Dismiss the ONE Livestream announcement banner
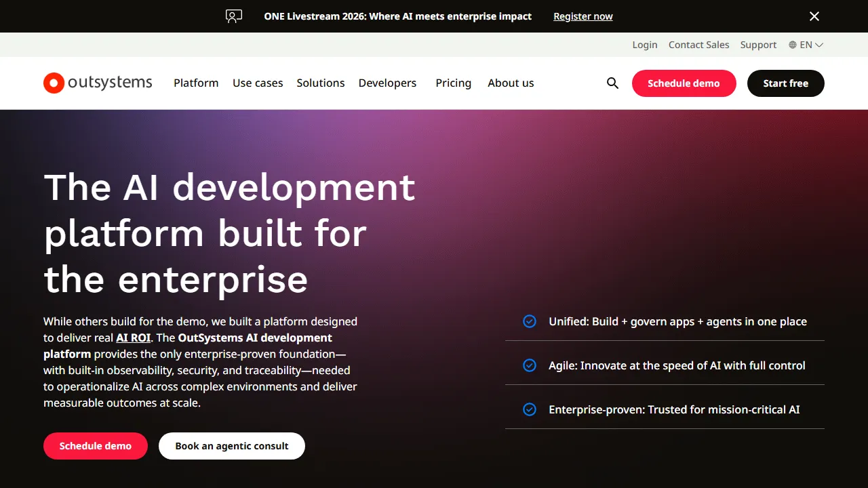This screenshot has height=488, width=868. [814, 16]
